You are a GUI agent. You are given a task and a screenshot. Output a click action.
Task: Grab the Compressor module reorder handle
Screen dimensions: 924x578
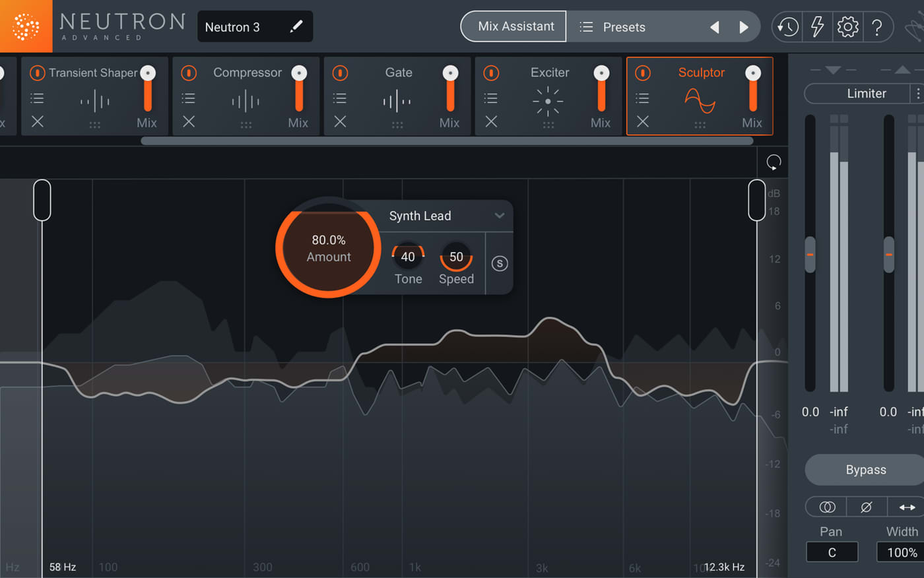246,125
